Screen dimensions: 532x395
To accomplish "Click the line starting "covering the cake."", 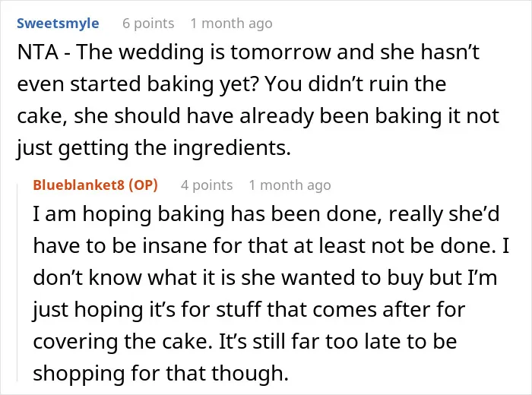I will point(245,341).
